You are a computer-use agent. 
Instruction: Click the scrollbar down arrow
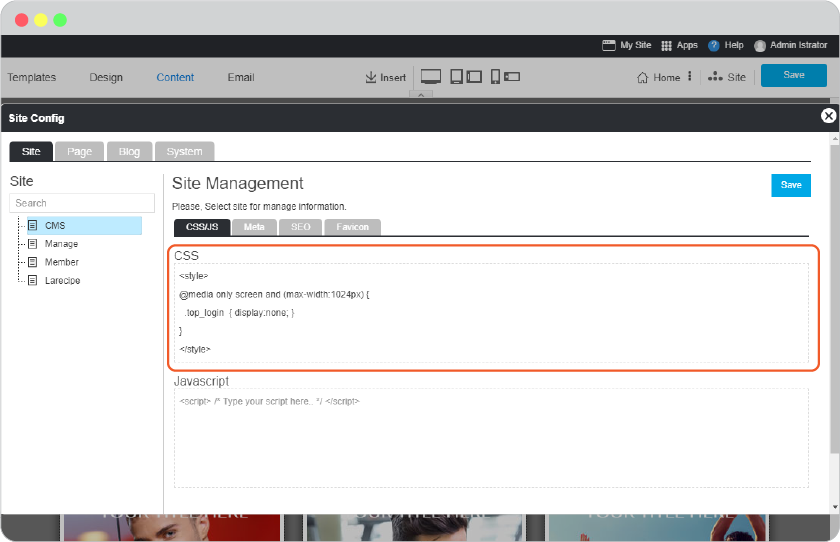(835, 507)
